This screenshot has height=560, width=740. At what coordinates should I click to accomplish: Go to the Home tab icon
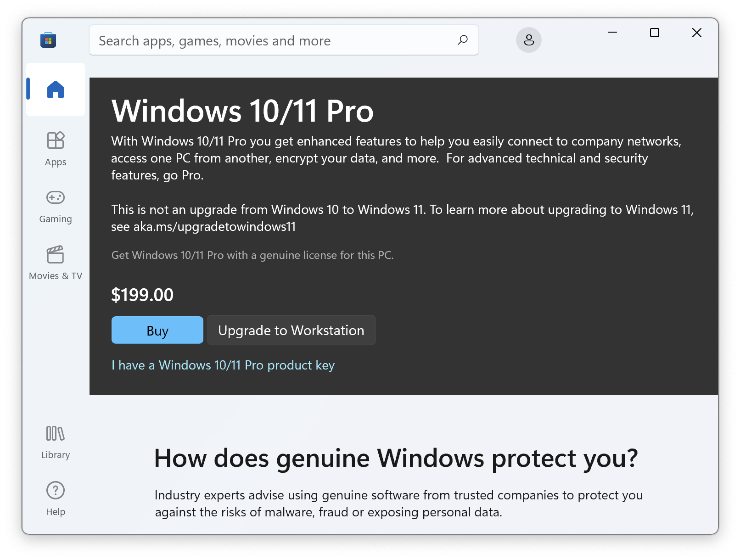(x=56, y=90)
